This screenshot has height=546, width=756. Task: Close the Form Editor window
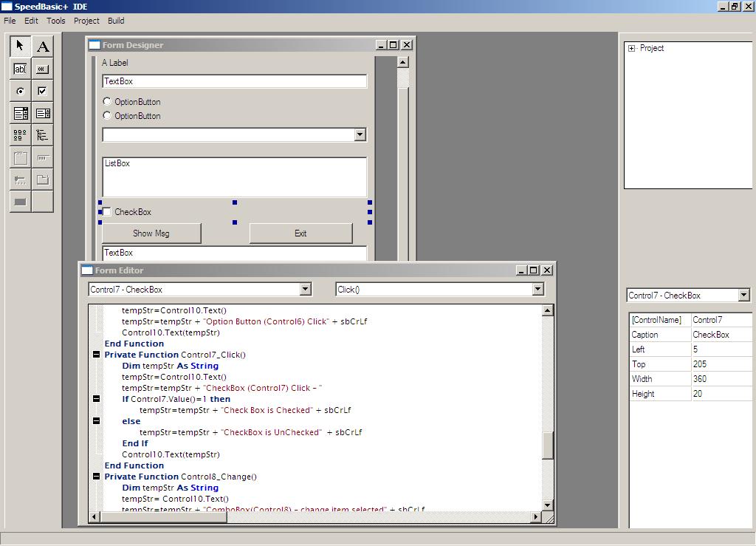[x=547, y=270]
